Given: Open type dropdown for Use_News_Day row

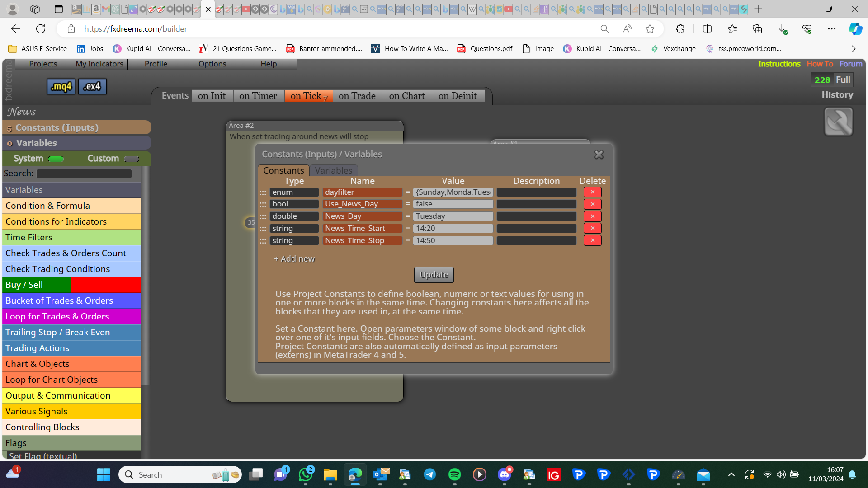Looking at the screenshot, I should coord(294,204).
